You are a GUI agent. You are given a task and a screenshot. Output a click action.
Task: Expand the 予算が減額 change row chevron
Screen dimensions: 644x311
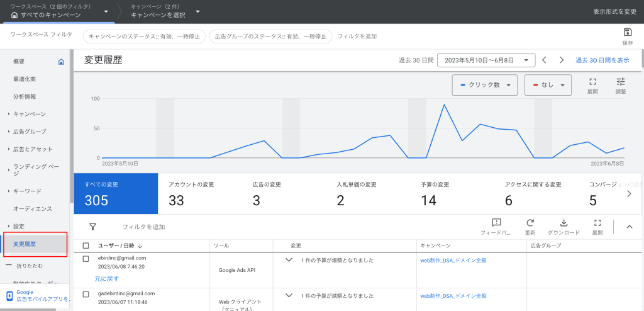coord(289,295)
